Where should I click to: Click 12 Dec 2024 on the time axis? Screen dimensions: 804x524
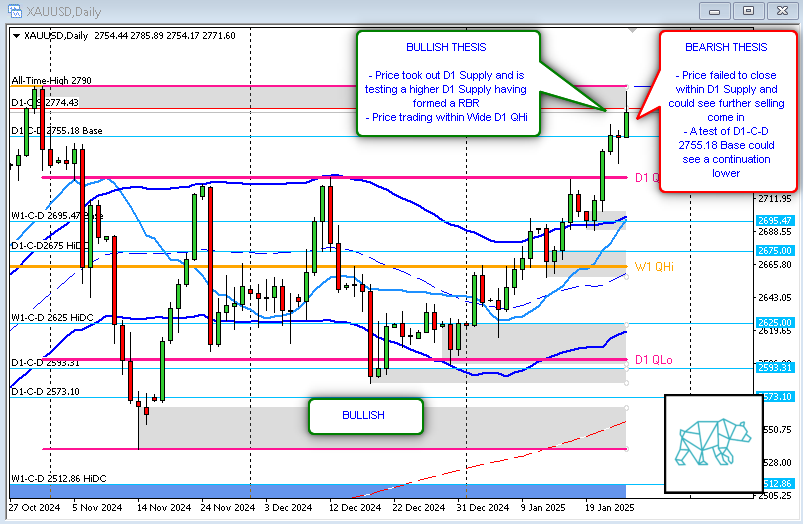(x=355, y=508)
